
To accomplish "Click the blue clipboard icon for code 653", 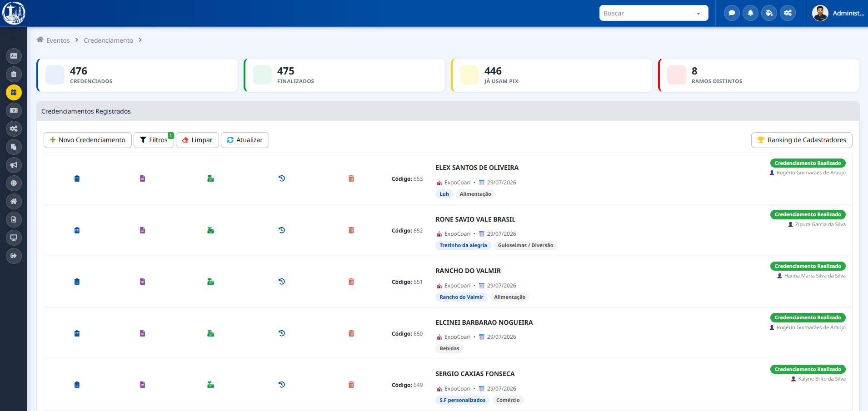I will click(77, 178).
